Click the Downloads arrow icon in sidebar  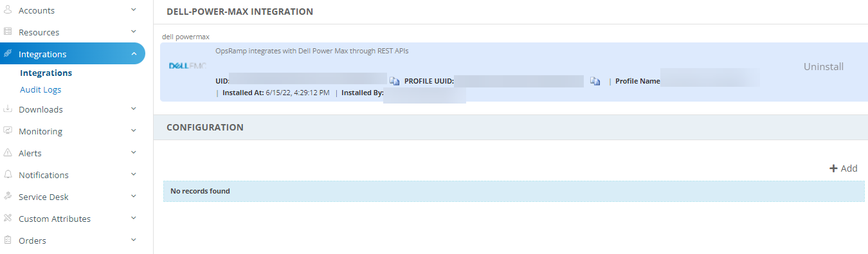tap(8, 109)
